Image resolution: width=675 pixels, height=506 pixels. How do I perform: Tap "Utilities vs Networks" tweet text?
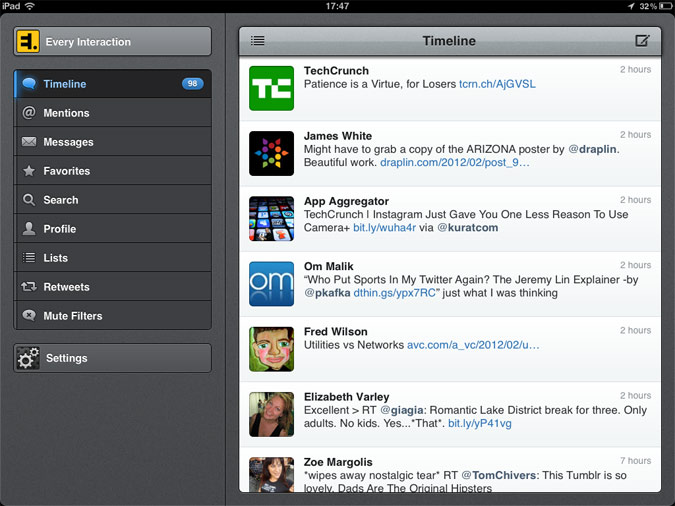[354, 345]
